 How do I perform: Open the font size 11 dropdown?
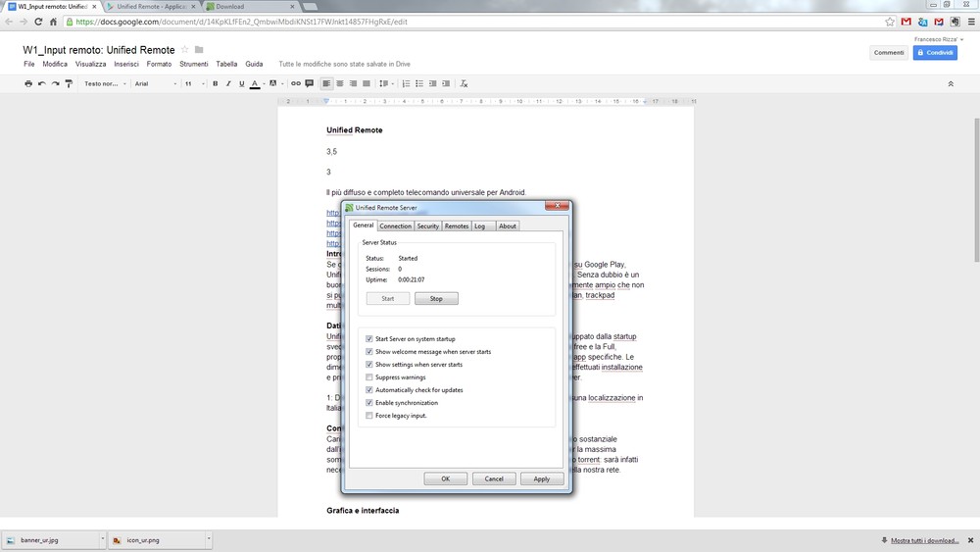(193, 84)
